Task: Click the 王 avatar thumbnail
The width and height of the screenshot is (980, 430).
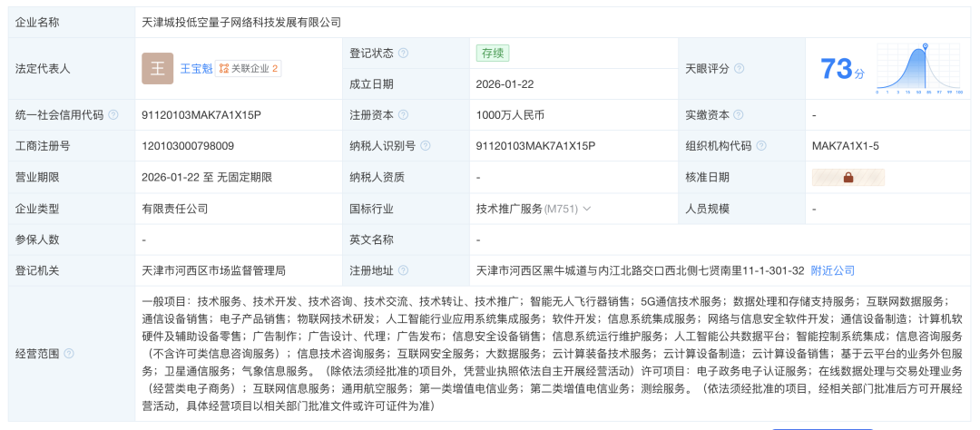Action: coord(158,69)
